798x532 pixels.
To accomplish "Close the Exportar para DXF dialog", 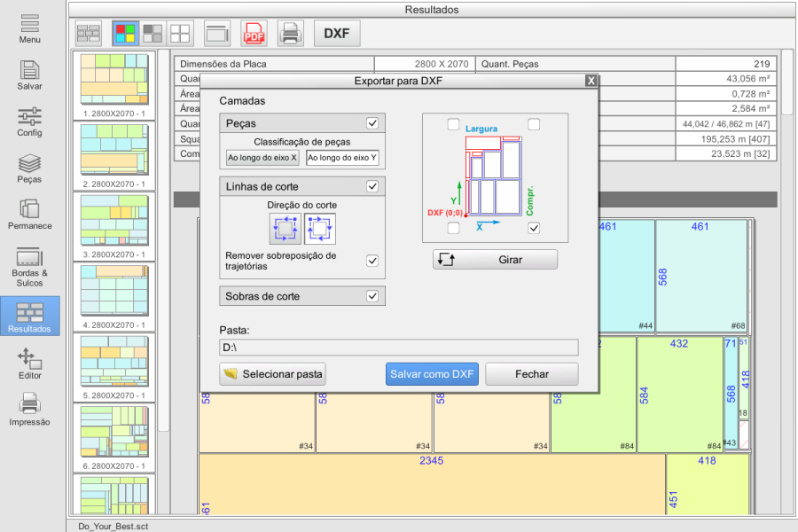I will pos(591,81).
